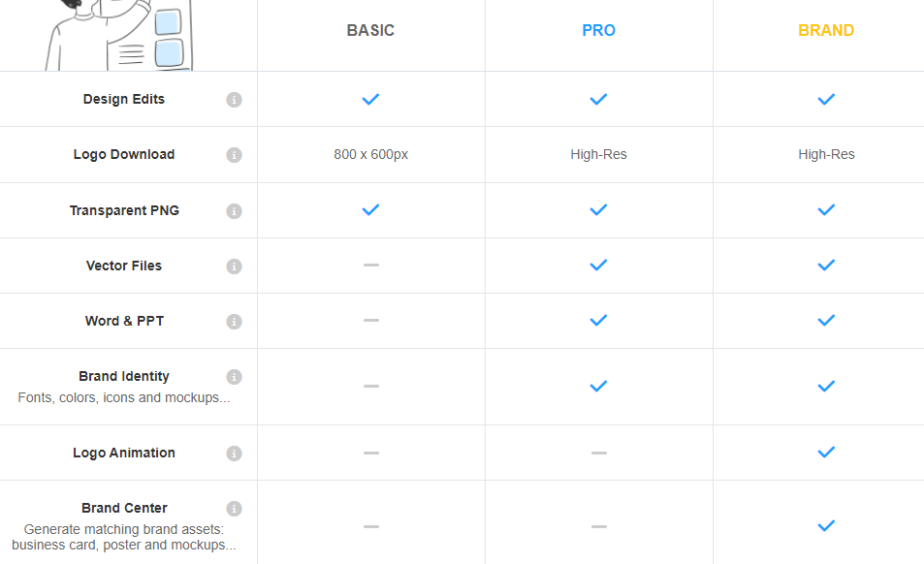Open the Logo Download info tooltip icon
Image resolution: width=924 pixels, height=564 pixels.
234,155
